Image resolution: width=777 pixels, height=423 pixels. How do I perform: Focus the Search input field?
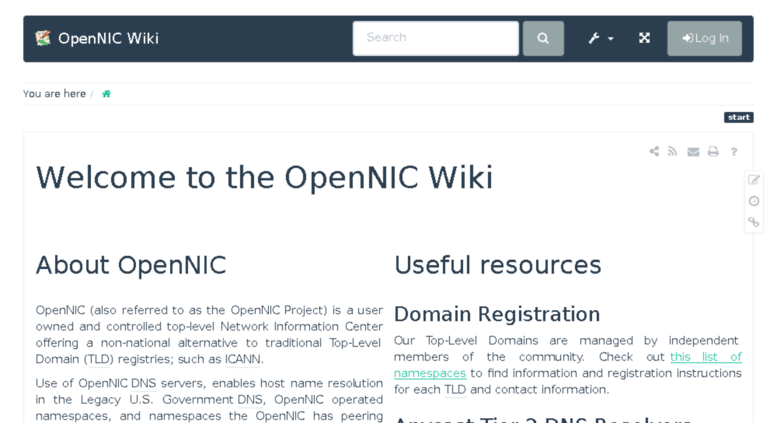tap(436, 38)
